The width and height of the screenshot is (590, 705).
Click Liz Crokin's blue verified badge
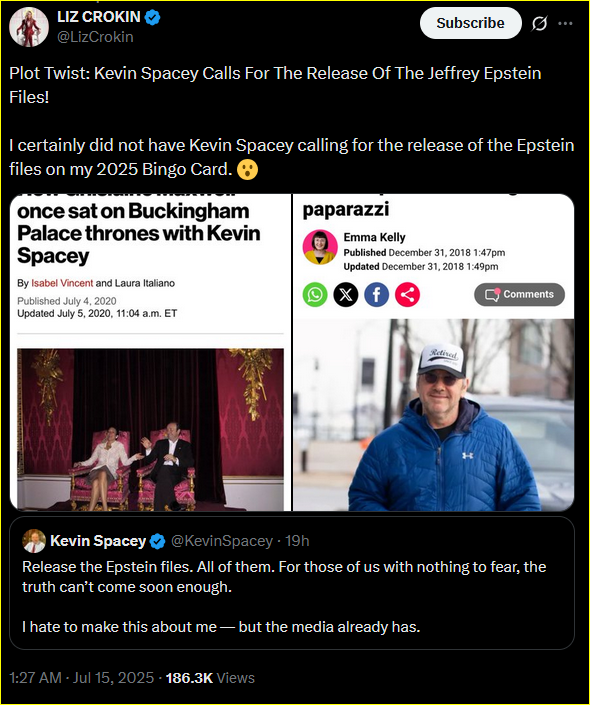click(153, 18)
